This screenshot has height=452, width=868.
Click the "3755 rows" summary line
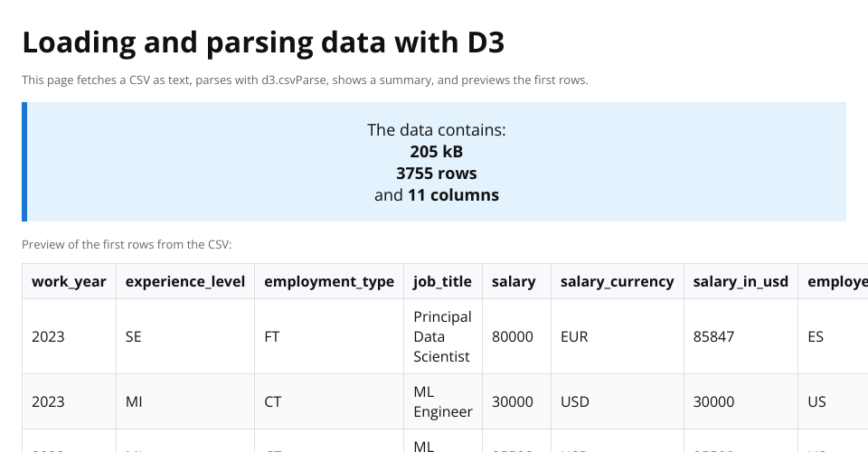436,174
